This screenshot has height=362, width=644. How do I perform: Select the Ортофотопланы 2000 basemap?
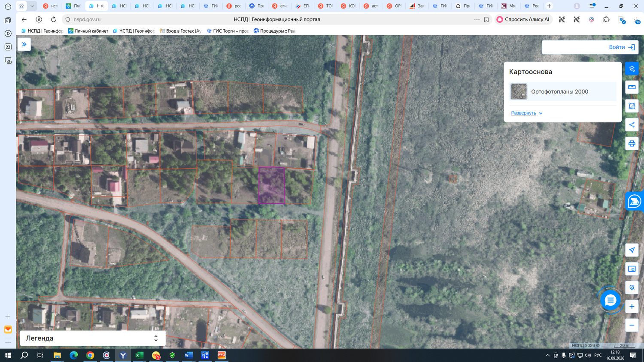coord(563,91)
